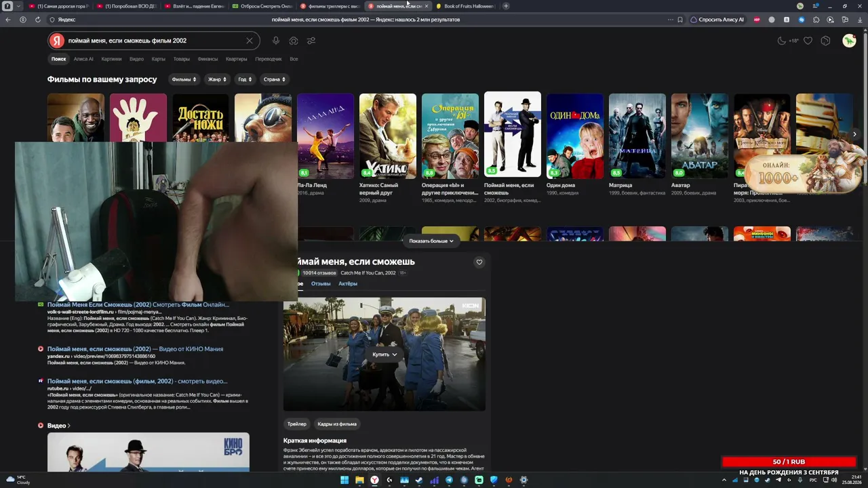Open the Купить dropdown on film image
This screenshot has width=868, height=488.
click(384, 354)
